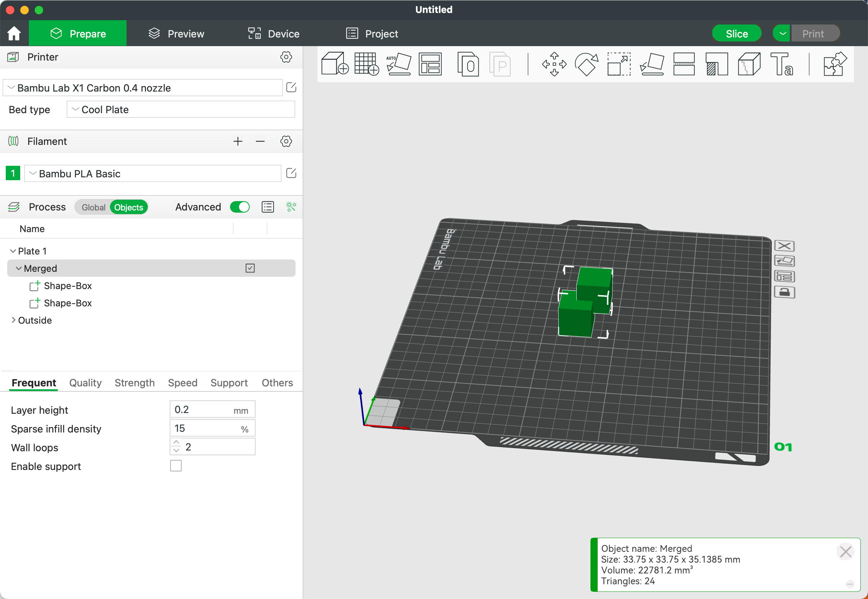Open the Text shape tool

click(x=783, y=64)
